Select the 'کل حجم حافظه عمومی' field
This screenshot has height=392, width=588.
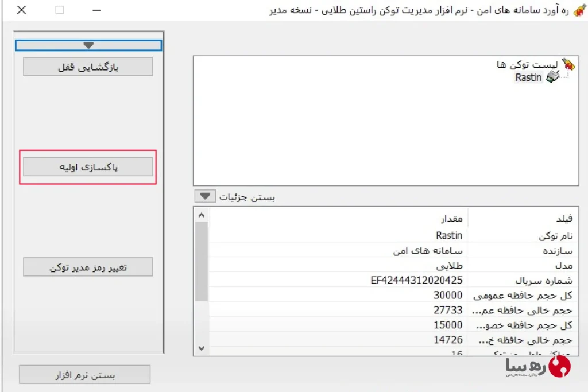pyautogui.click(x=523, y=296)
